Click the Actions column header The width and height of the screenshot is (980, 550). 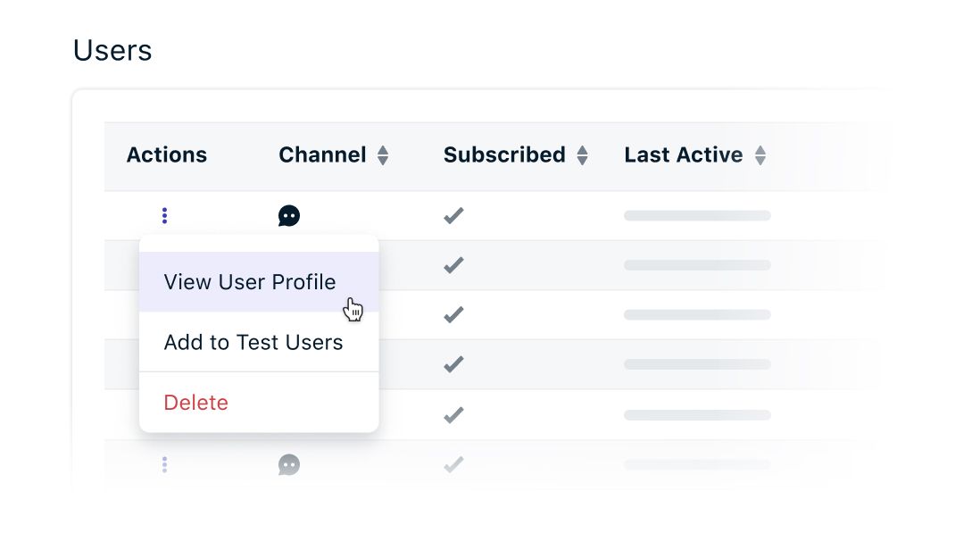pyautogui.click(x=166, y=155)
